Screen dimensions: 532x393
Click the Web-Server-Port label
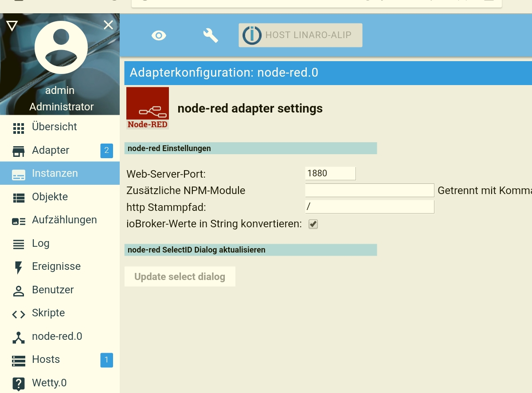(166, 174)
